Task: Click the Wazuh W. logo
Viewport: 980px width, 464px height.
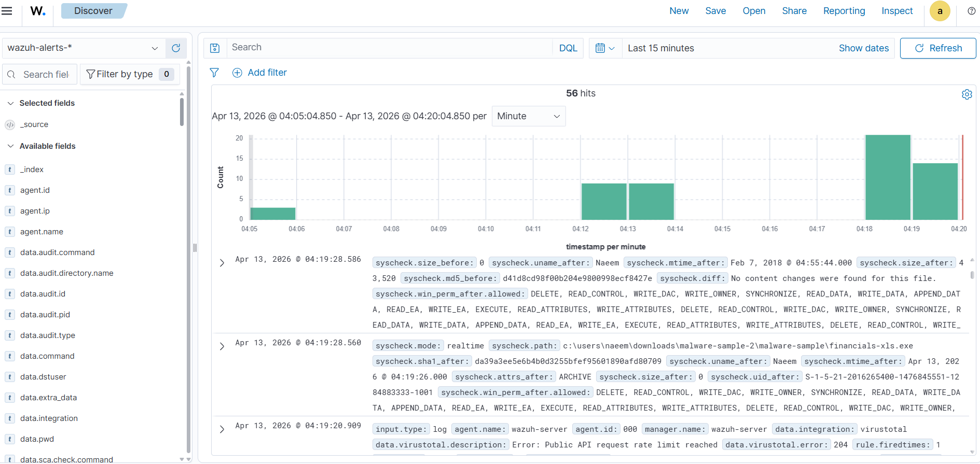Action: (x=38, y=11)
